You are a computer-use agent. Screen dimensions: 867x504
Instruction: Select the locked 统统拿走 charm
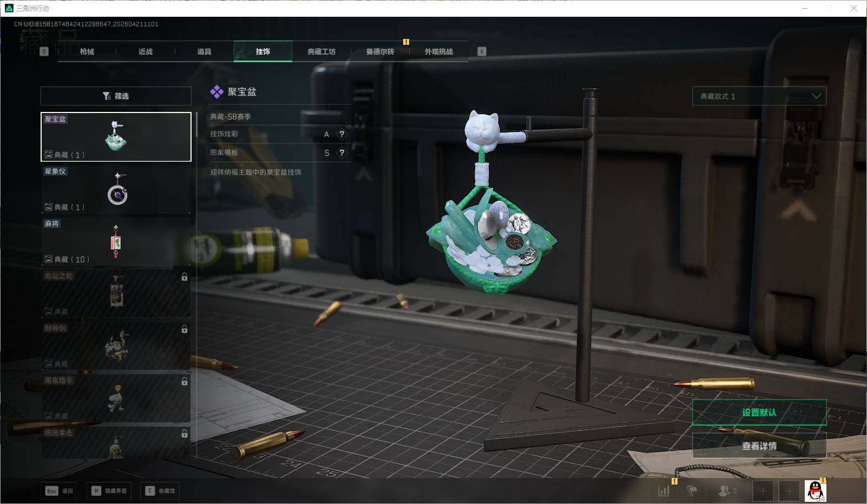coord(116,443)
